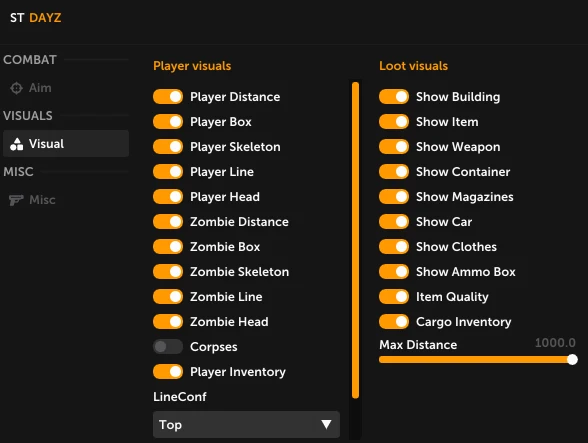Turn off the Show Car switch
588x443 pixels.
394,222
